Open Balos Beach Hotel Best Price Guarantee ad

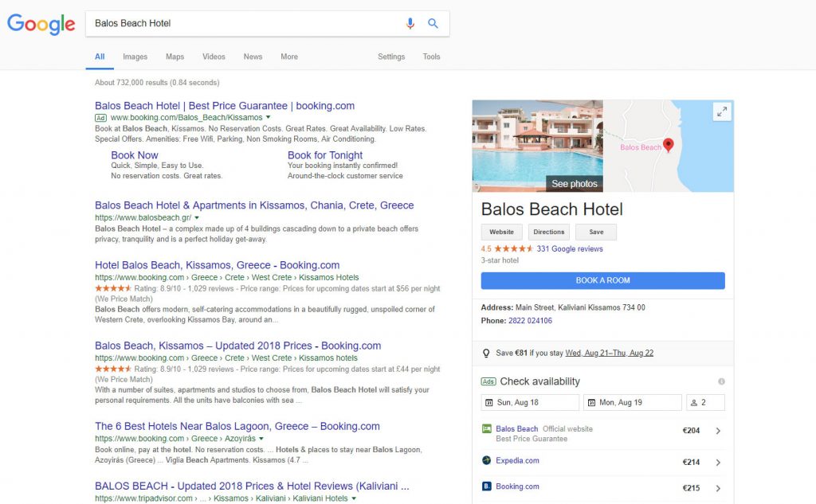[x=225, y=106]
